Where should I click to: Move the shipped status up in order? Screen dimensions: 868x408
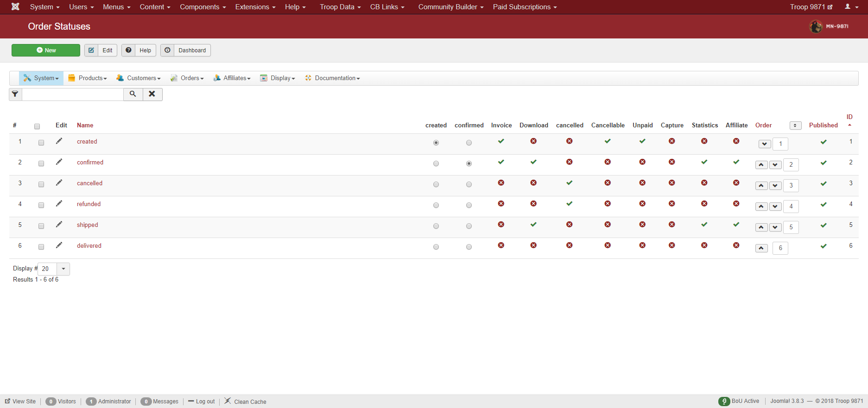pos(761,227)
